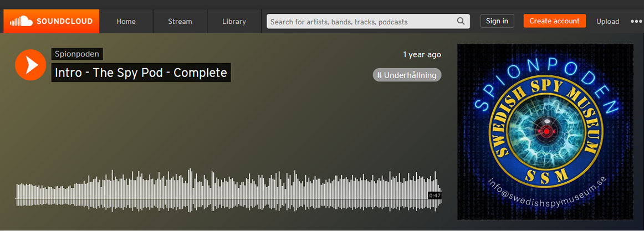
Task: Click the 1 year ago timestamp
Action: pyautogui.click(x=422, y=54)
